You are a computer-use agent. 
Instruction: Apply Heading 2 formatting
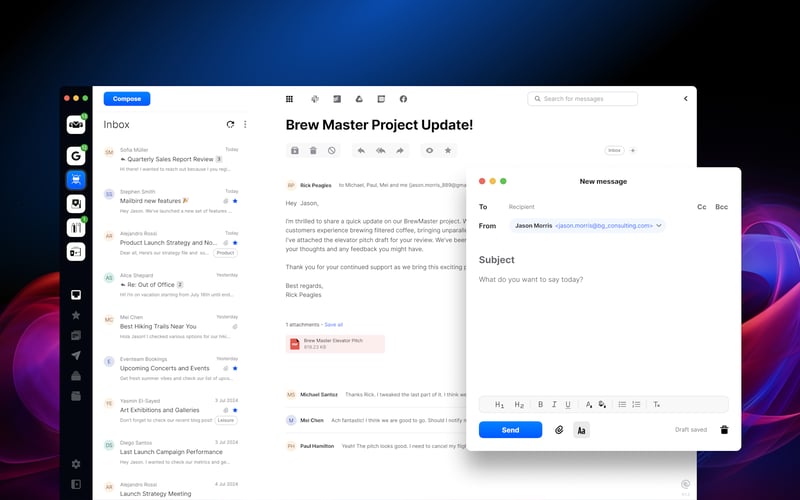point(519,405)
